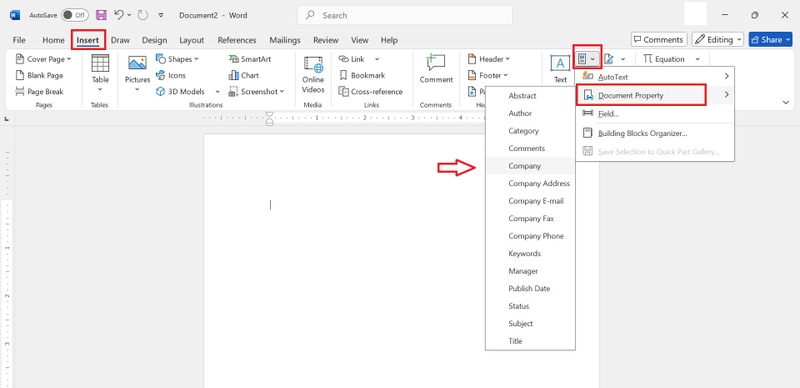
Task: Open Building Blocks Organizer
Action: click(x=655, y=134)
